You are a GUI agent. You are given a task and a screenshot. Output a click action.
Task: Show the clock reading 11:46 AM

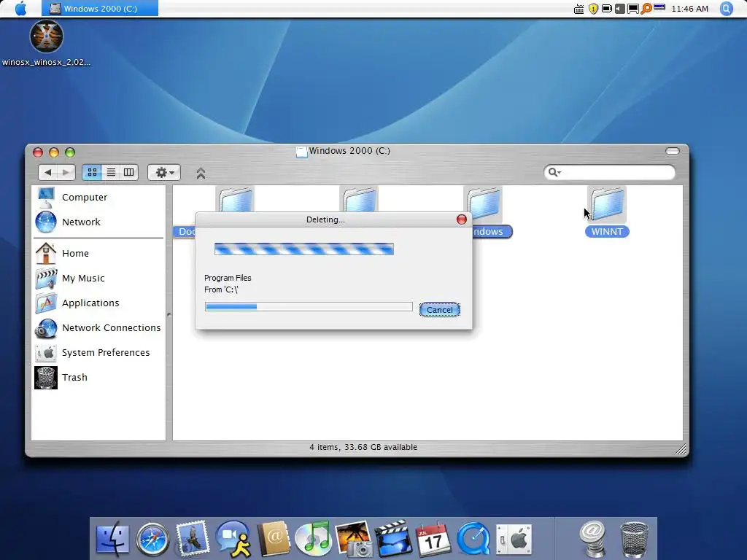(689, 9)
